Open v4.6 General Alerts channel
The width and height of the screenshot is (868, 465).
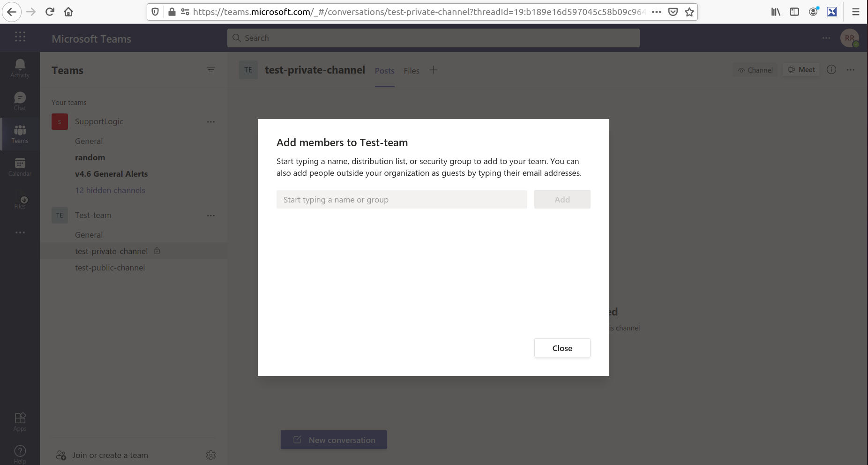coord(111,174)
